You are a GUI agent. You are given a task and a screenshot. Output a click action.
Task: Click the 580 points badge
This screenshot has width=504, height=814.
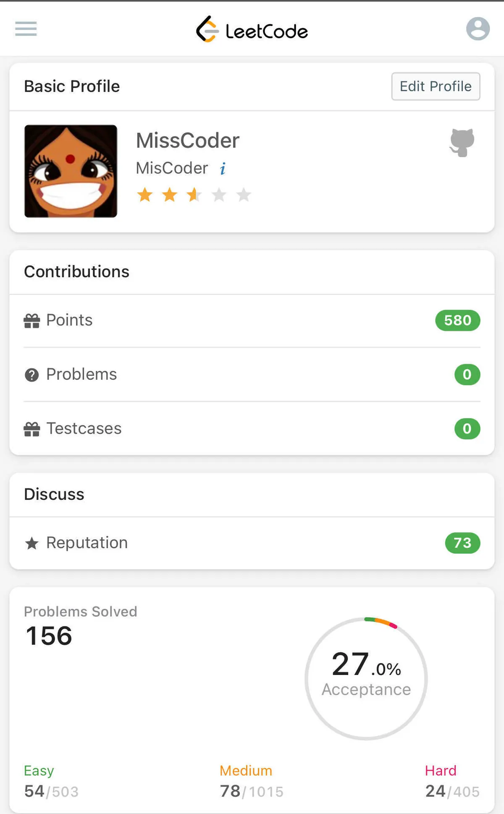click(457, 320)
